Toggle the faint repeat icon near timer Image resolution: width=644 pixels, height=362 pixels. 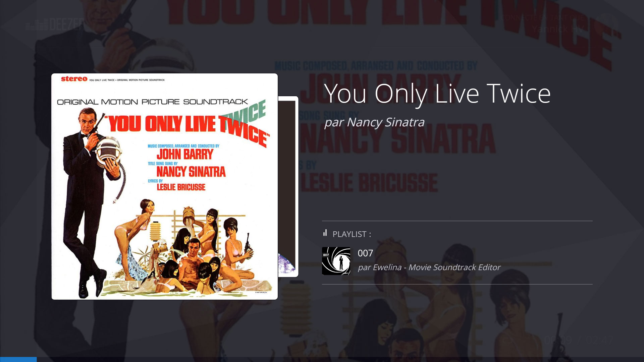tap(508, 340)
